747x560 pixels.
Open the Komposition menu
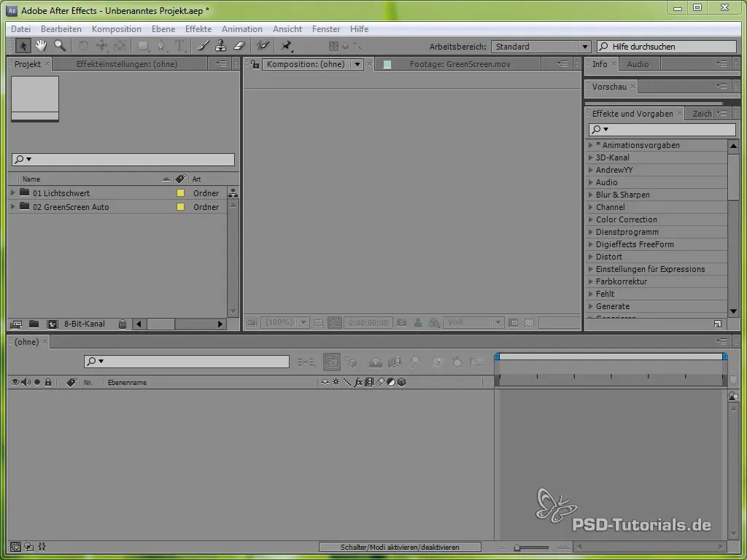(x=117, y=29)
